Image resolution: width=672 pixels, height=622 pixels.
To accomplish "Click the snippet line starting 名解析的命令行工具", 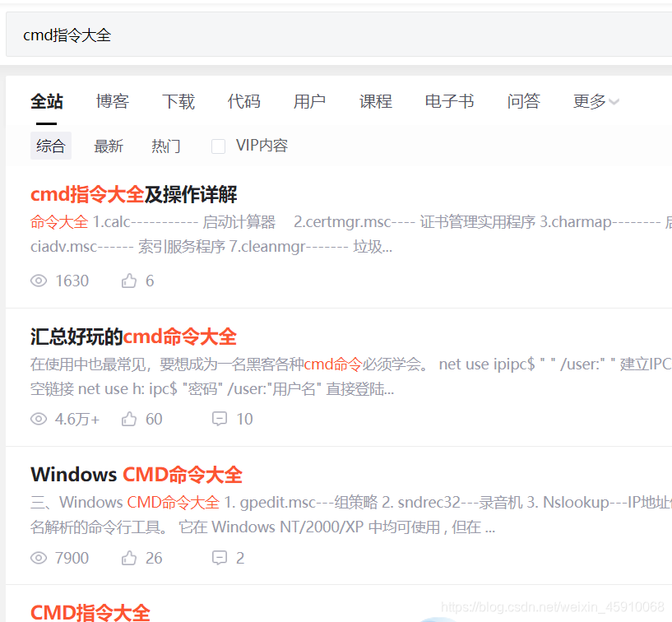I will click(x=262, y=527).
